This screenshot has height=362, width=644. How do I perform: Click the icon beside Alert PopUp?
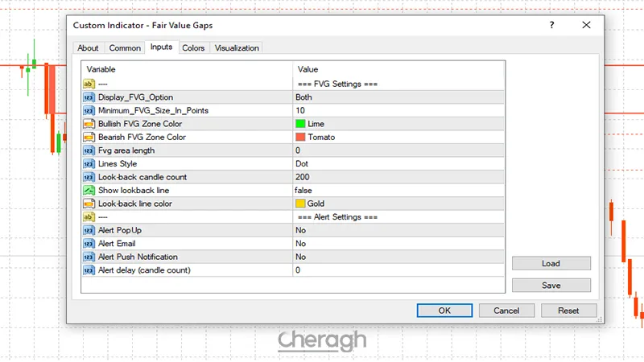point(88,231)
